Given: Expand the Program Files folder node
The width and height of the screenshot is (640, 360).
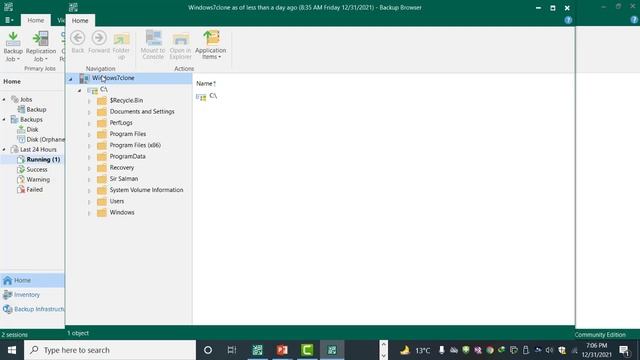Looking at the screenshot, I should pos(89,135).
